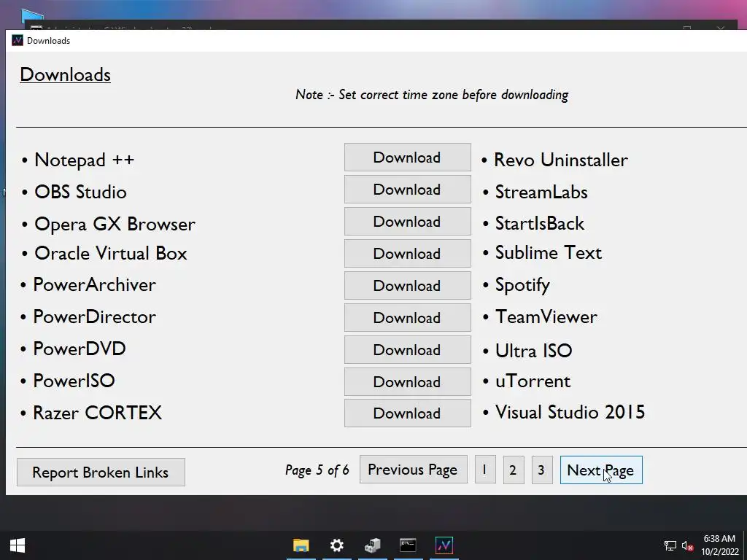Screen dimensions: 747x560
Task: Download Razer CORTEX
Action: [407, 413]
